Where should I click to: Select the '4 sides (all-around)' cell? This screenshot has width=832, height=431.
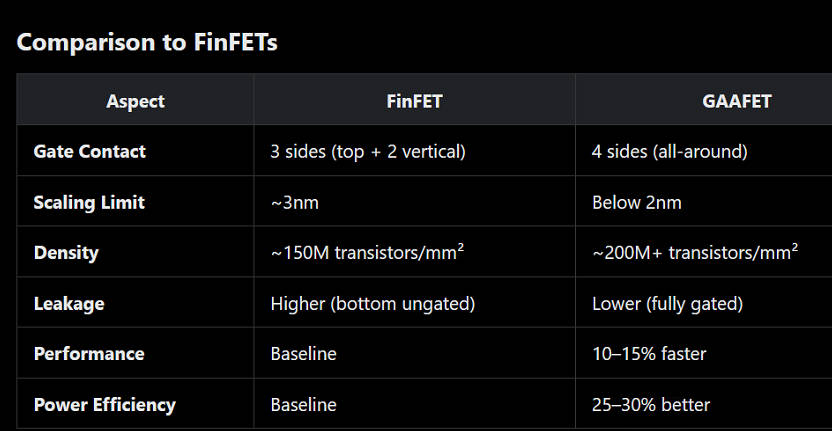pyautogui.click(x=670, y=151)
